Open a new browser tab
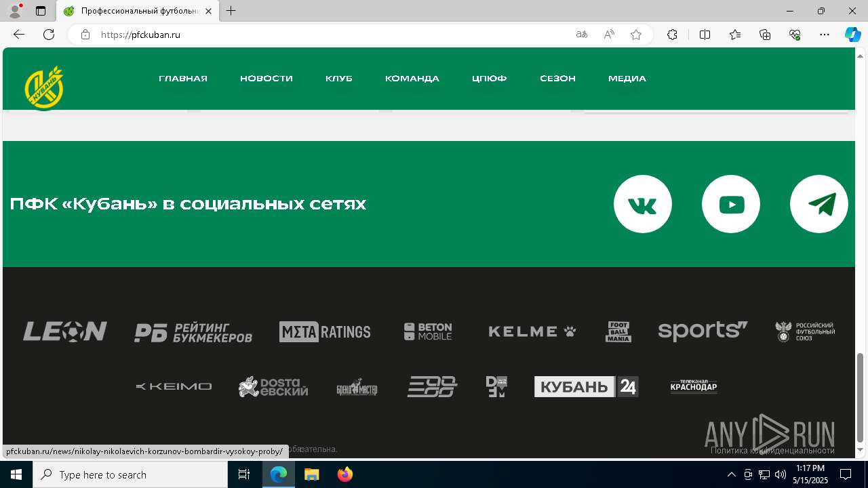 (231, 11)
